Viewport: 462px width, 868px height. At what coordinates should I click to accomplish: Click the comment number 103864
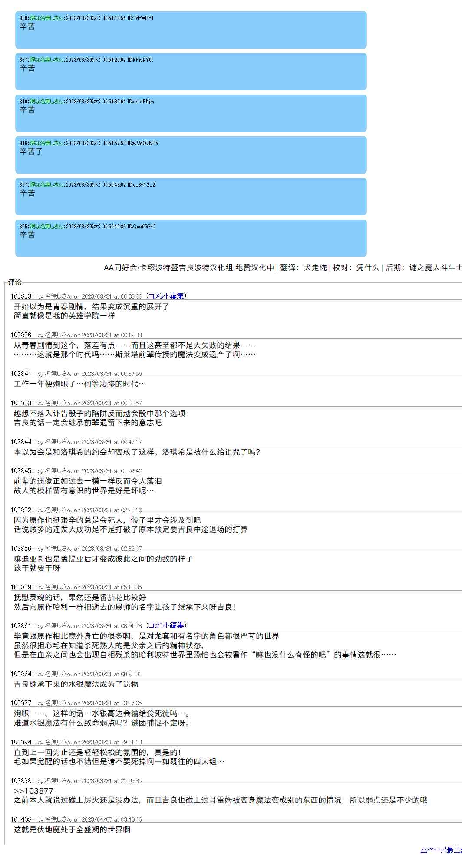point(22,674)
